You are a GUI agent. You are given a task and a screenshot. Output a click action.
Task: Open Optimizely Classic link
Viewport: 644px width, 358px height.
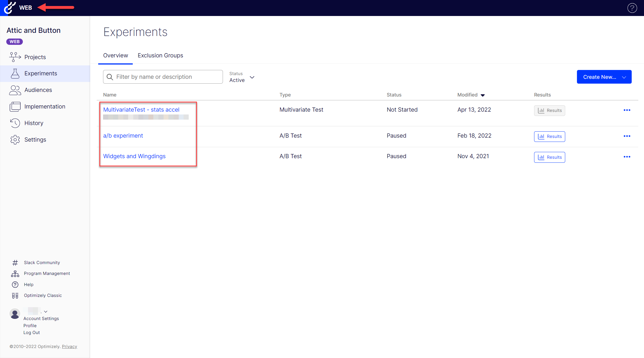click(43, 295)
